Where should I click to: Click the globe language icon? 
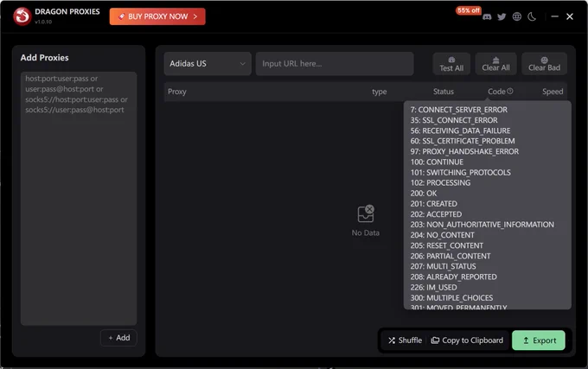(x=517, y=16)
